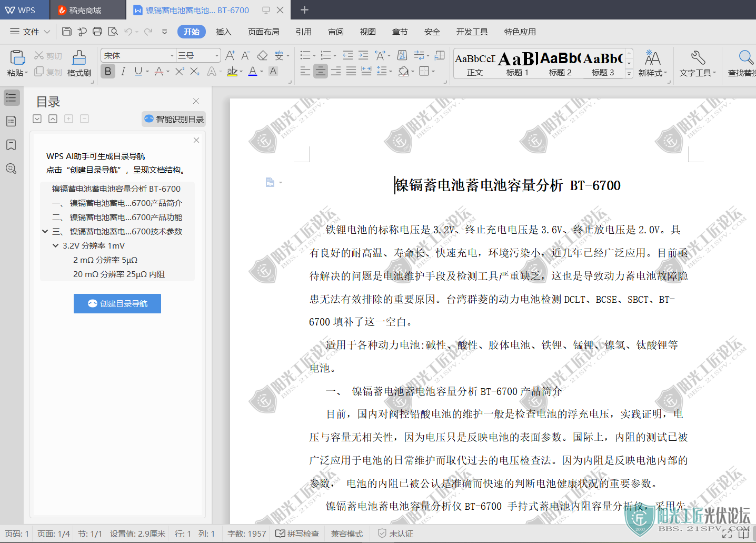The height and width of the screenshot is (543, 756).
Task: Click the shading fill bucket
Action: [404, 71]
